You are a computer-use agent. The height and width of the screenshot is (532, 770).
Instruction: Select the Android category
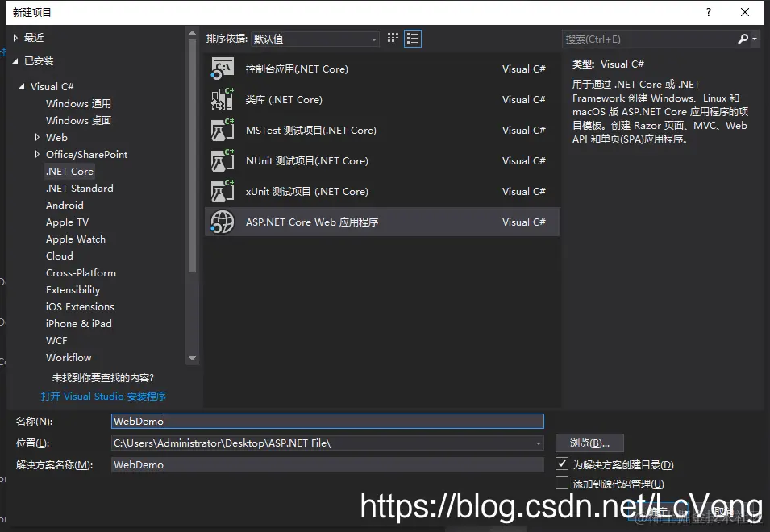pos(65,206)
